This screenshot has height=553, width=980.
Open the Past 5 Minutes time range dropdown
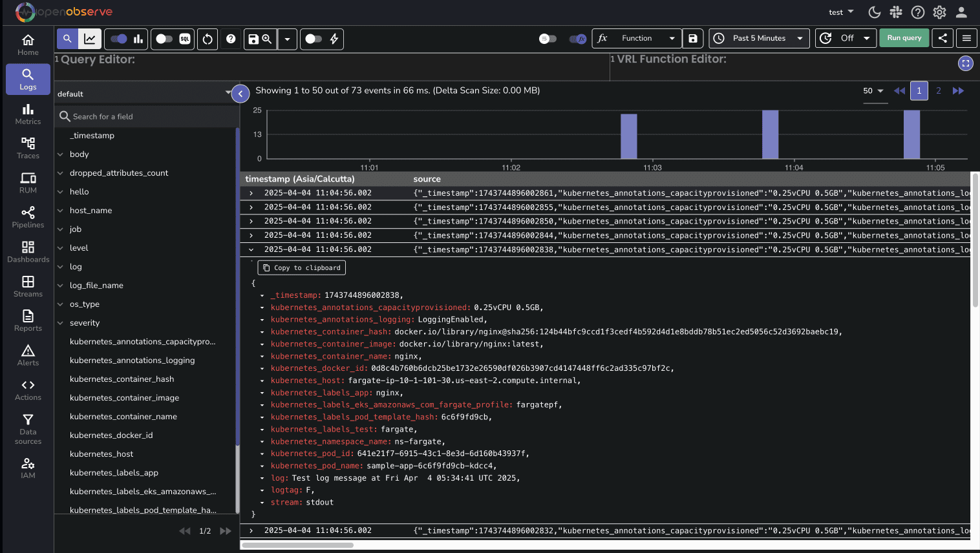pos(759,38)
